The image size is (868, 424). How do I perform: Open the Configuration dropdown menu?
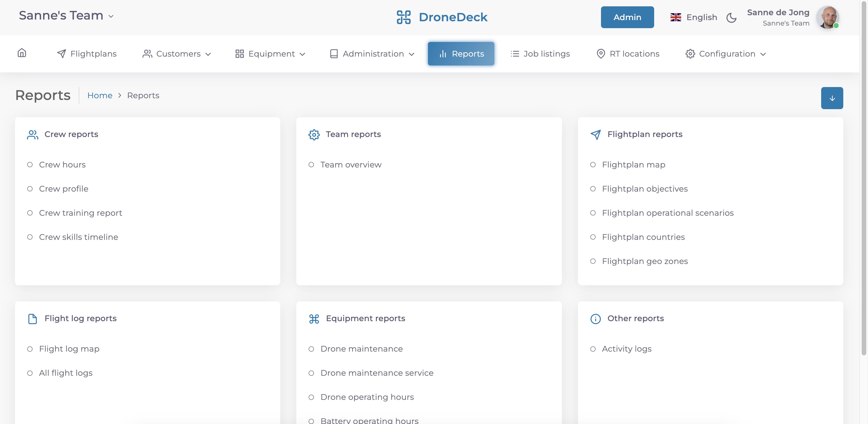726,54
